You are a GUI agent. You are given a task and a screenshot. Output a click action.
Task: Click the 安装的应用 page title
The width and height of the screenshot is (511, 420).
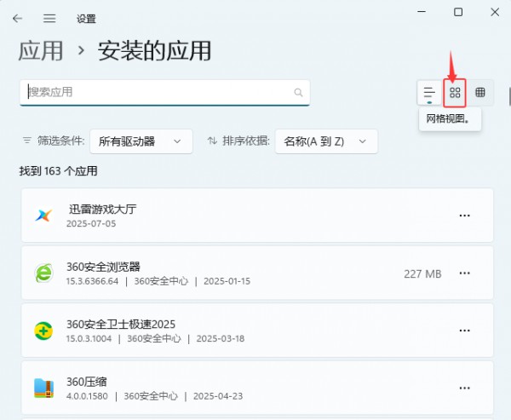click(154, 51)
